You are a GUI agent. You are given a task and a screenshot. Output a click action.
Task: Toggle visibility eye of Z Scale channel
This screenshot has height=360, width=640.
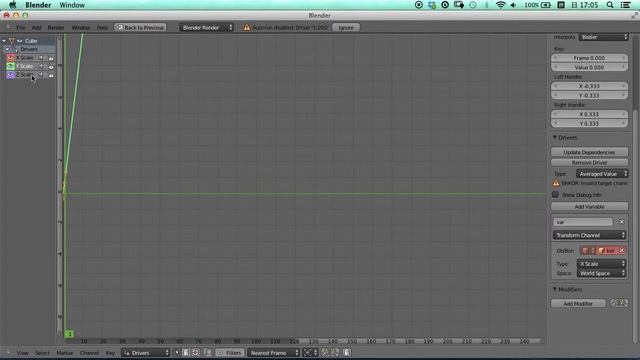(x=10, y=75)
